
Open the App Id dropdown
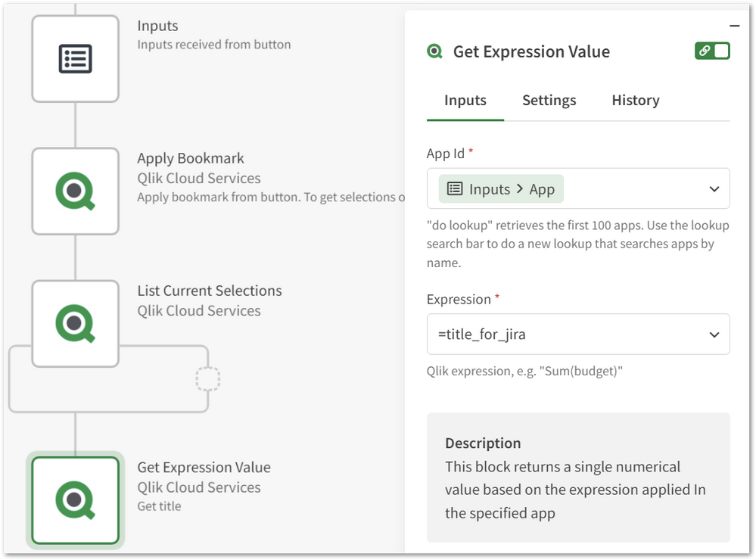coord(714,188)
